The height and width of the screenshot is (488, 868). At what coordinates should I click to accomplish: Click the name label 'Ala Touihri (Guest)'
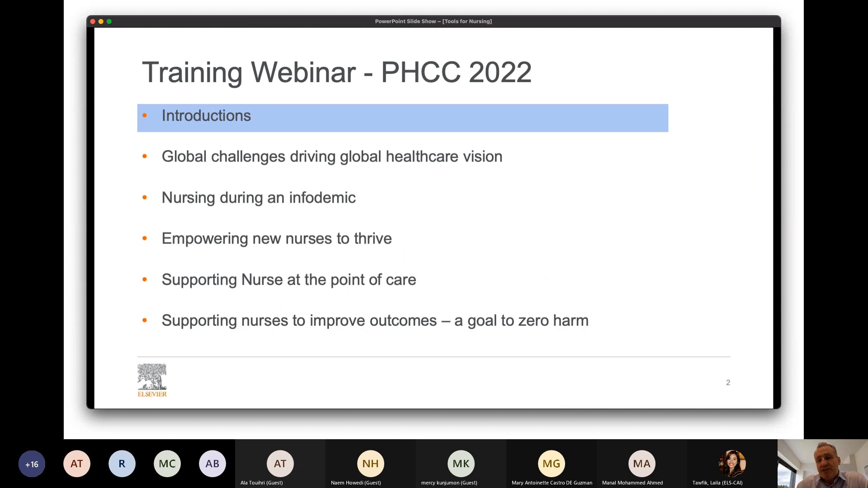(x=262, y=483)
